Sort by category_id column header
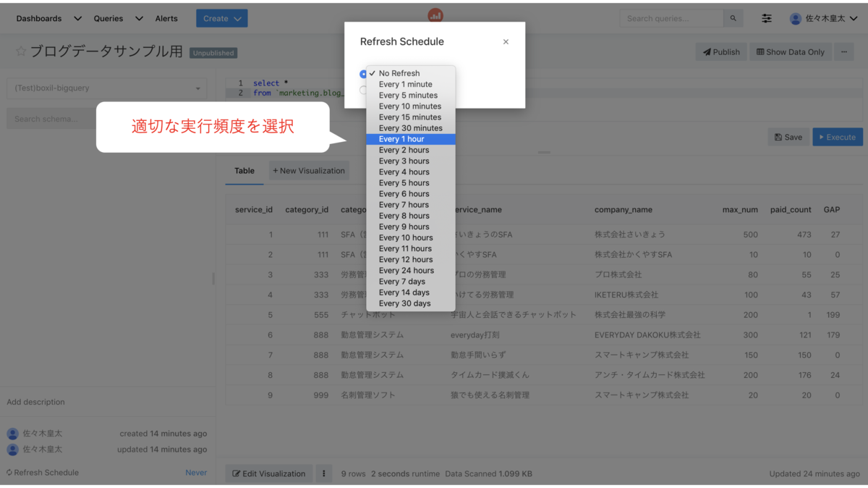The image size is (868, 488). (x=307, y=210)
